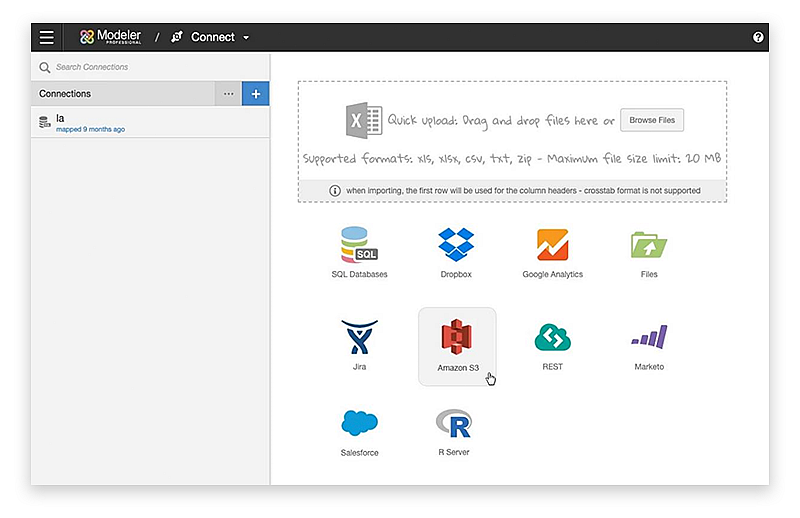
Task: Click the Connect module icon
Action: click(x=177, y=37)
